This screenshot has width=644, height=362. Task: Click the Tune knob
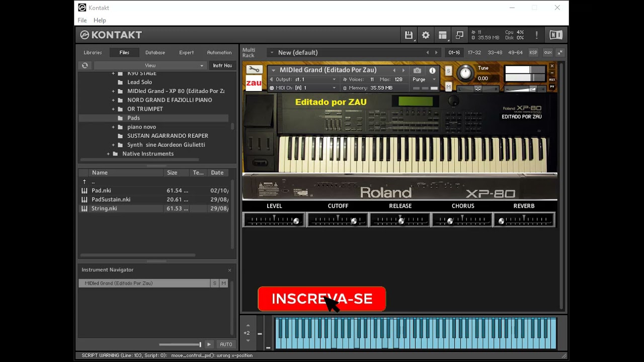tap(465, 74)
